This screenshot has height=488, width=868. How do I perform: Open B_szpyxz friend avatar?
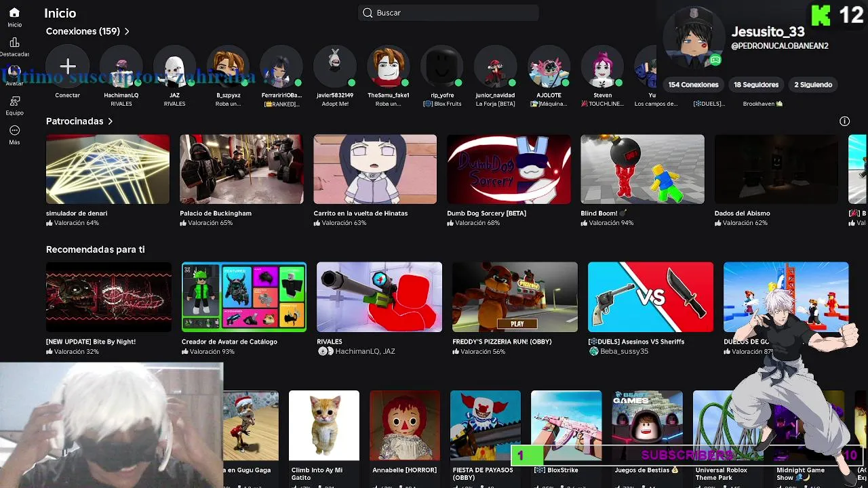pos(229,66)
